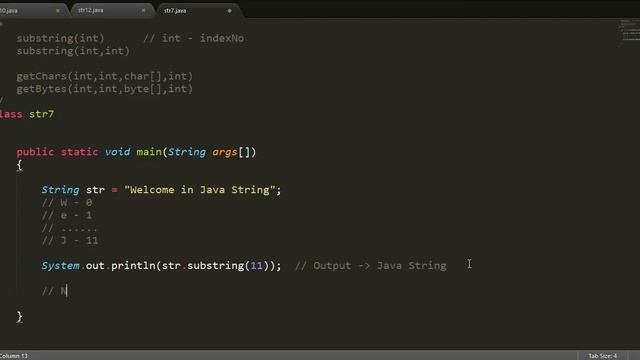Click the 'substring(int,int)' comment line
This screenshot has width=640, height=360.
pos(73,51)
